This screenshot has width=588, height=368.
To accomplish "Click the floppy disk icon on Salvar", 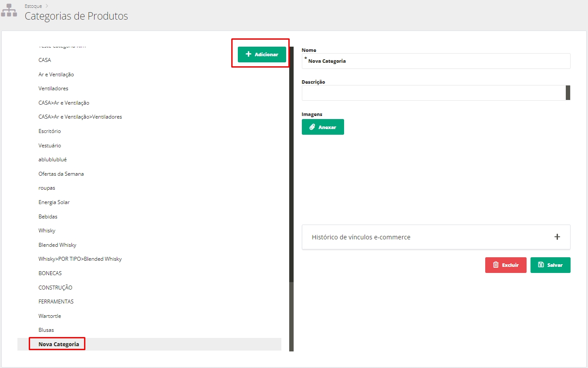I will (541, 265).
